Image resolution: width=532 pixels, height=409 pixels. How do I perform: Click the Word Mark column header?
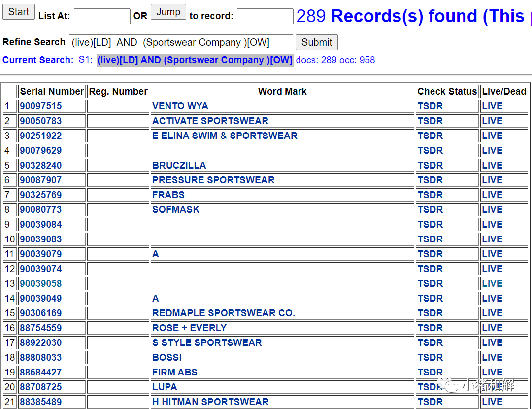point(282,91)
